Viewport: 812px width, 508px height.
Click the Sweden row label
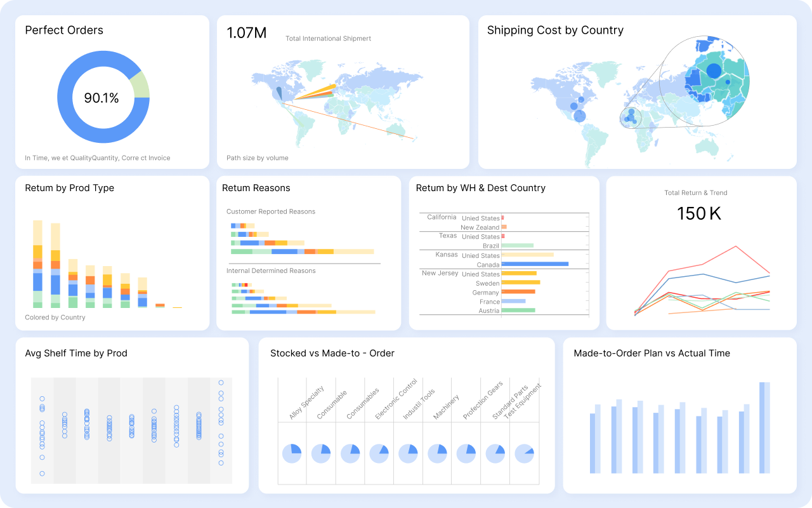(488, 283)
